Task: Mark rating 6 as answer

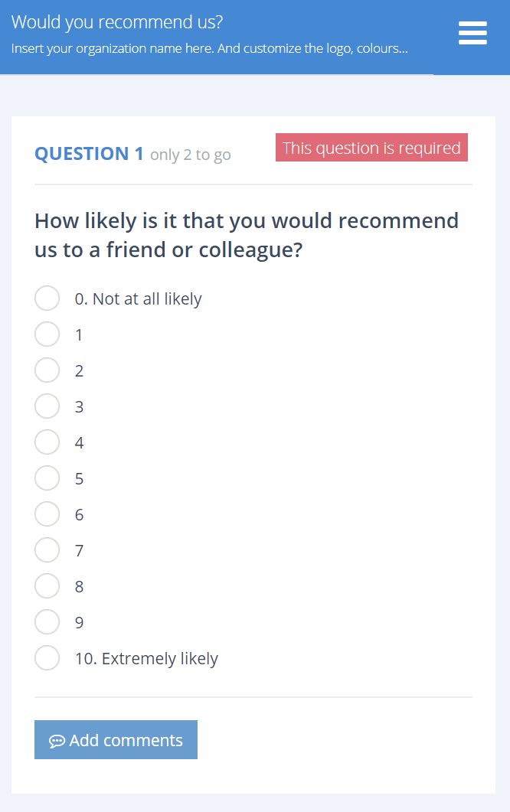Action: pyautogui.click(x=47, y=514)
